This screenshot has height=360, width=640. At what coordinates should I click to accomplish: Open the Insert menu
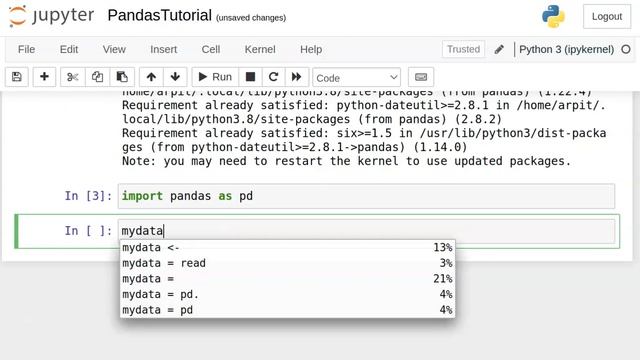click(x=163, y=49)
